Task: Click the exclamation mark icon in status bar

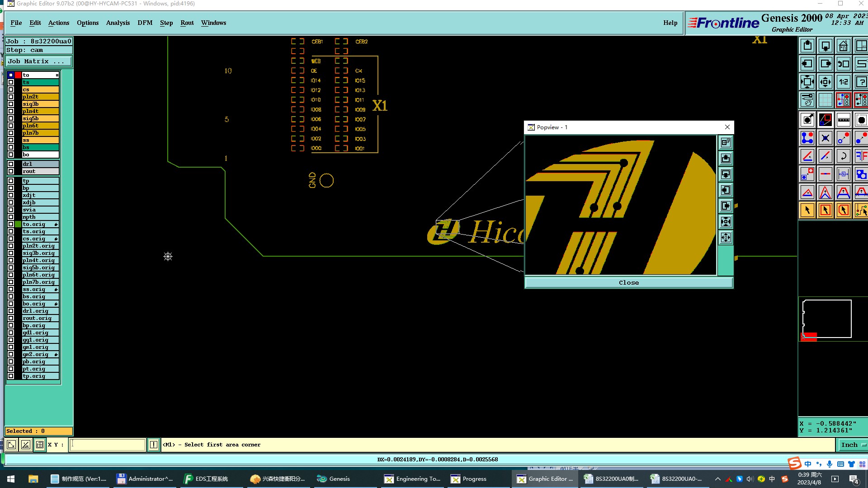Action: (154, 445)
